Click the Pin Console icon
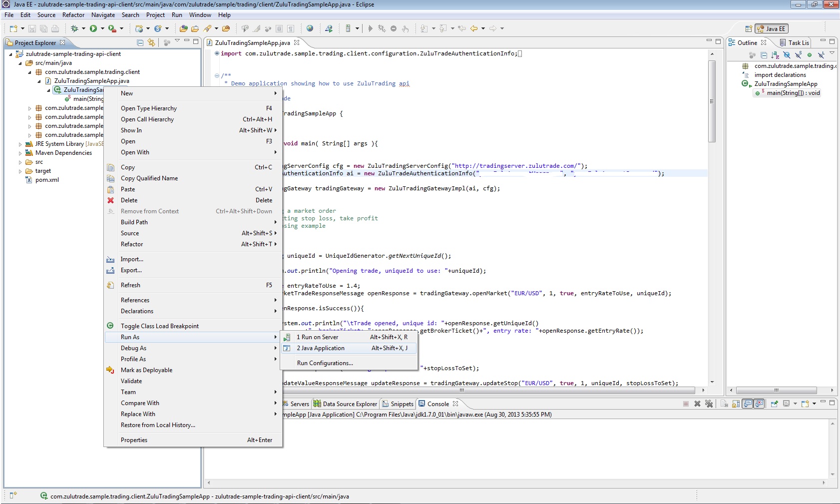The image size is (840, 504). pyautogui.click(x=774, y=404)
